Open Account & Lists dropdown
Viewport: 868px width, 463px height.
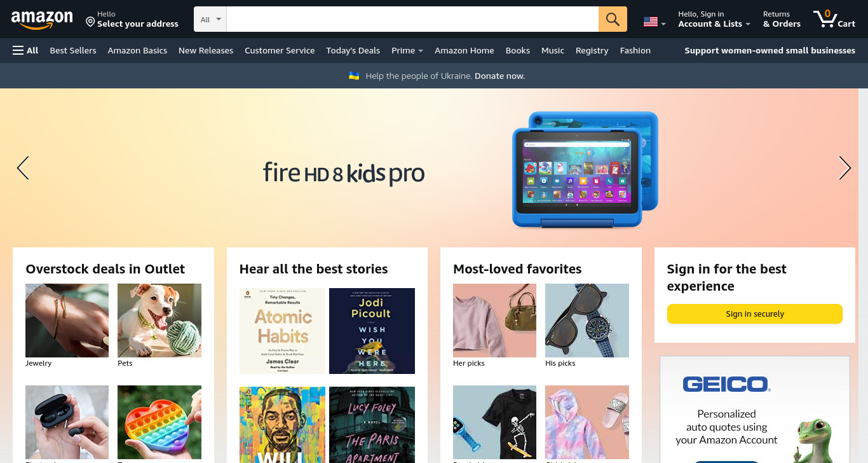pos(714,19)
